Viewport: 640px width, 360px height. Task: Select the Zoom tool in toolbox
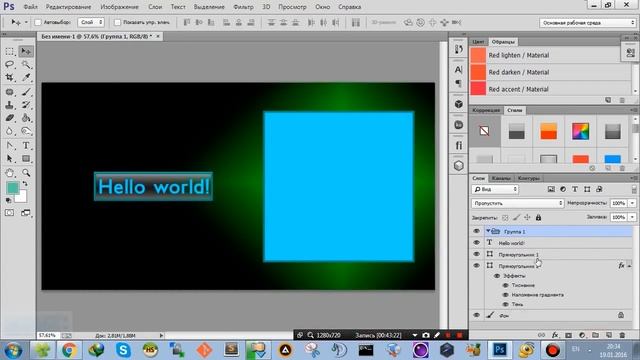(26, 173)
